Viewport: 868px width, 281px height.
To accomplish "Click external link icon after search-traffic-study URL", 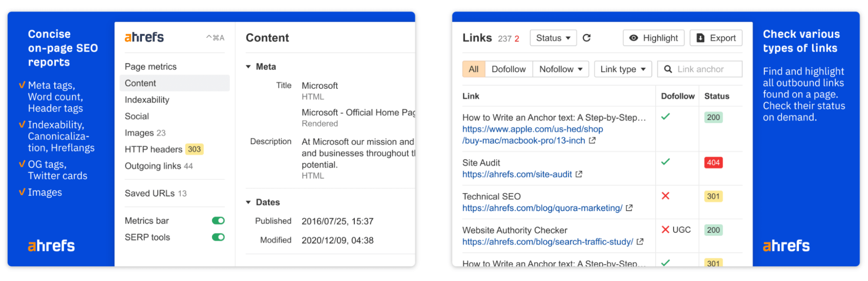I will tap(640, 241).
